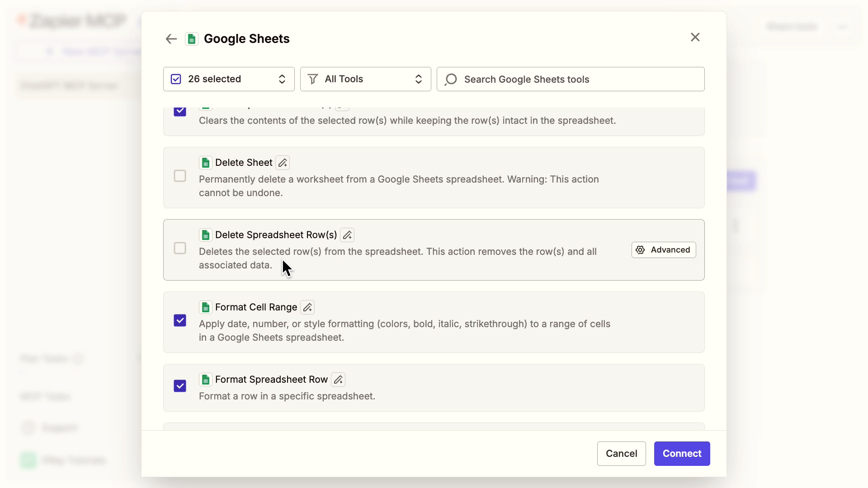Click edit pencil next to Format Spreadsheet Row
The image size is (868, 488).
point(338,380)
